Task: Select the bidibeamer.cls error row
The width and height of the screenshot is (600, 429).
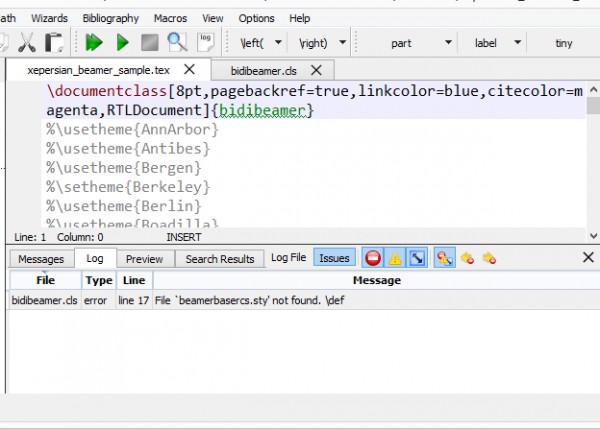Action: coord(200,300)
